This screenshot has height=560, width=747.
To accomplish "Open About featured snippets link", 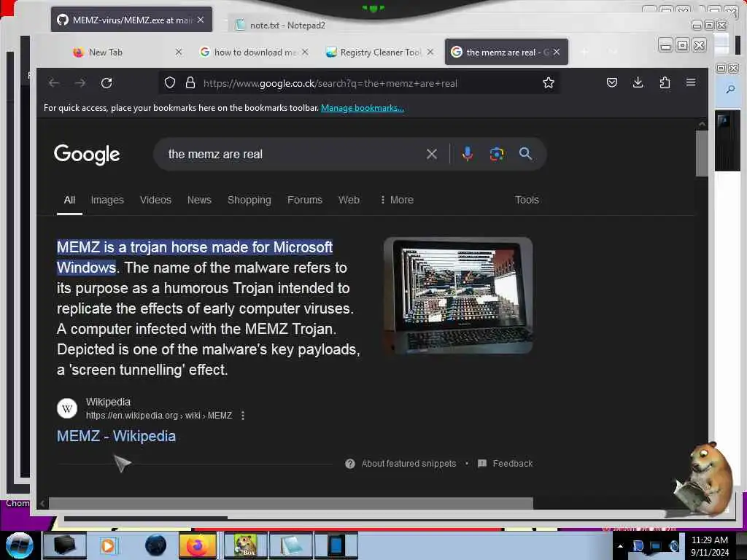I will pos(409,464).
